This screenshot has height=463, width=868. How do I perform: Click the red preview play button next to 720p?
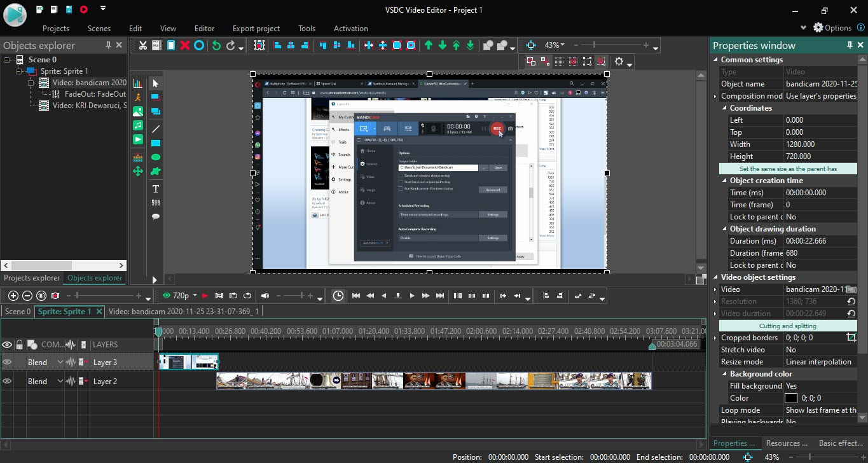pyautogui.click(x=205, y=296)
